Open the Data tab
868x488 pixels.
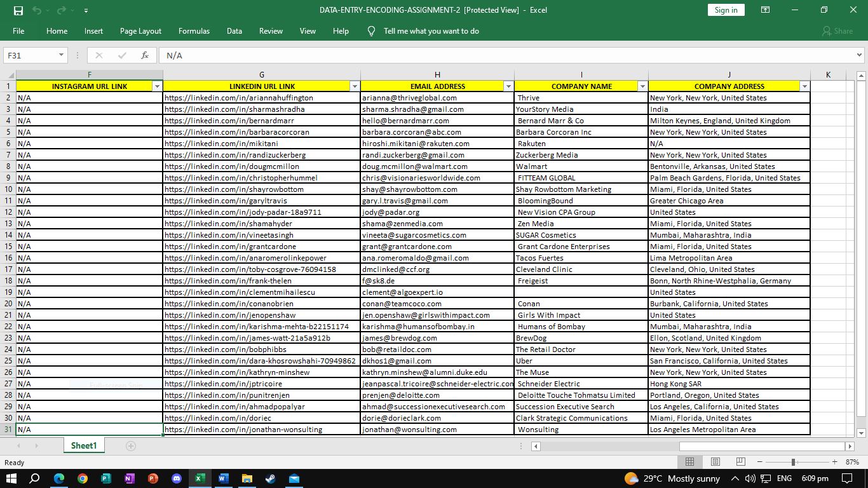(x=234, y=31)
